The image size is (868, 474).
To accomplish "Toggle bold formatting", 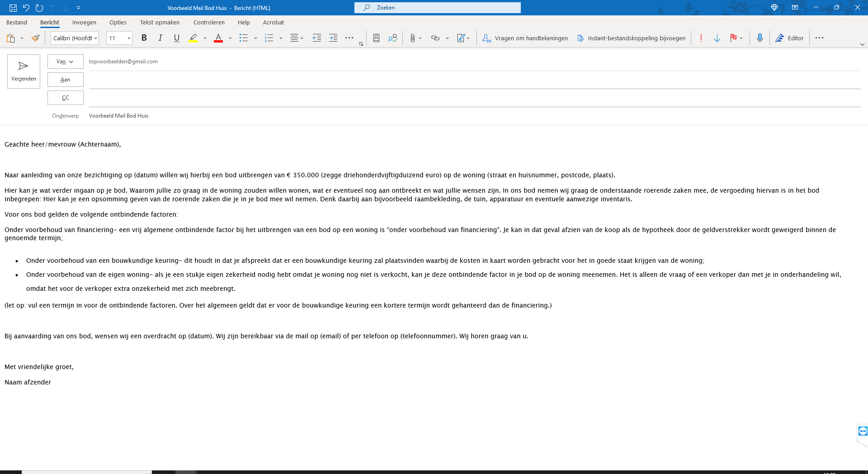I will pos(144,38).
